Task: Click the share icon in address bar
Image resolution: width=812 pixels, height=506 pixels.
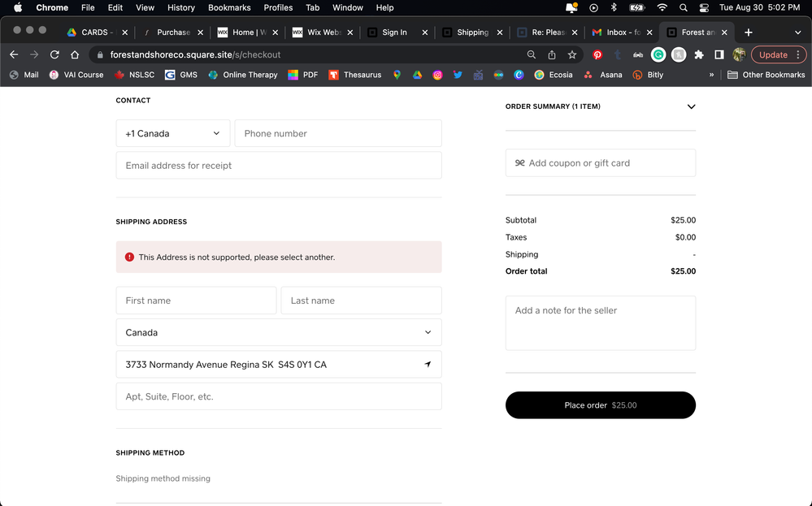Action: point(552,54)
